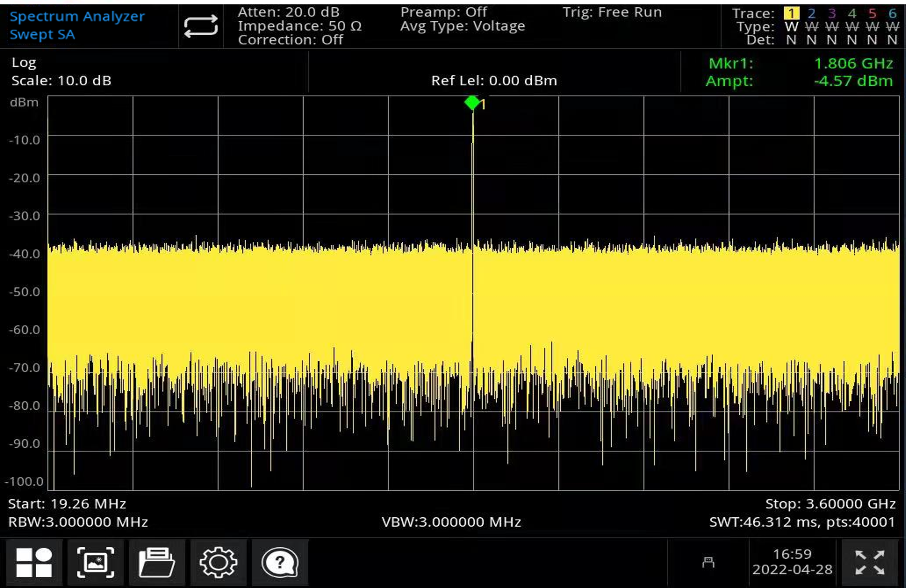
Task: Select trace 6 number
Action: [x=892, y=14]
